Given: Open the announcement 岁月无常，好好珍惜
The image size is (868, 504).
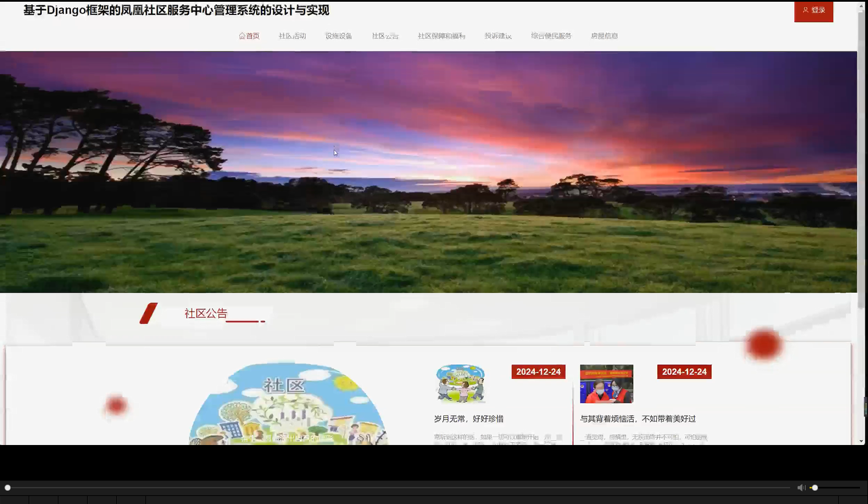Looking at the screenshot, I should click(x=469, y=419).
